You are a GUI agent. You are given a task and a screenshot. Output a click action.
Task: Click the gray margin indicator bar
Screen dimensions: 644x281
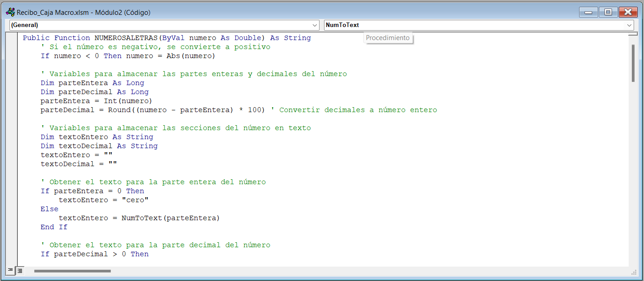[x=14, y=135]
